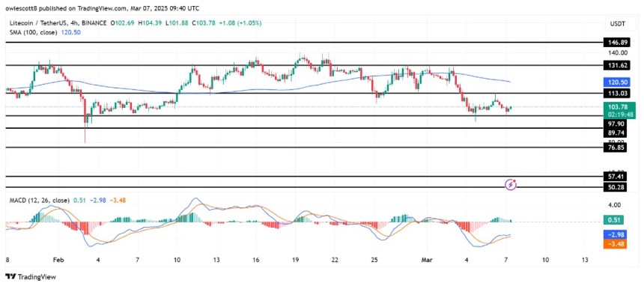The height and width of the screenshot is (286, 644).
Task: Click the 16 date label on time axis
Action: click(255, 260)
